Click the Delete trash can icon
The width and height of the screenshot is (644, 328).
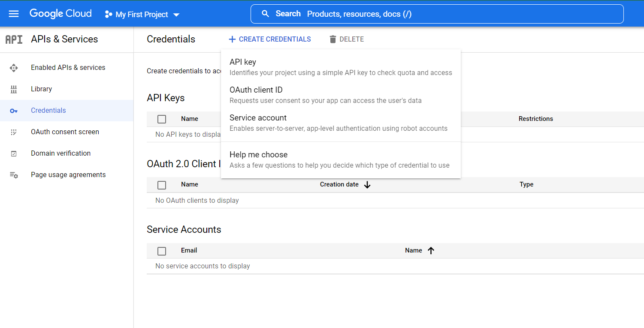[333, 39]
